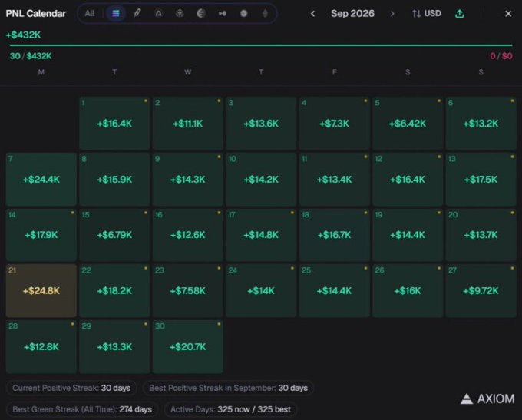Open day 19 cell showing +$14.4K
Screen dimensions: 522x420
tap(408, 235)
